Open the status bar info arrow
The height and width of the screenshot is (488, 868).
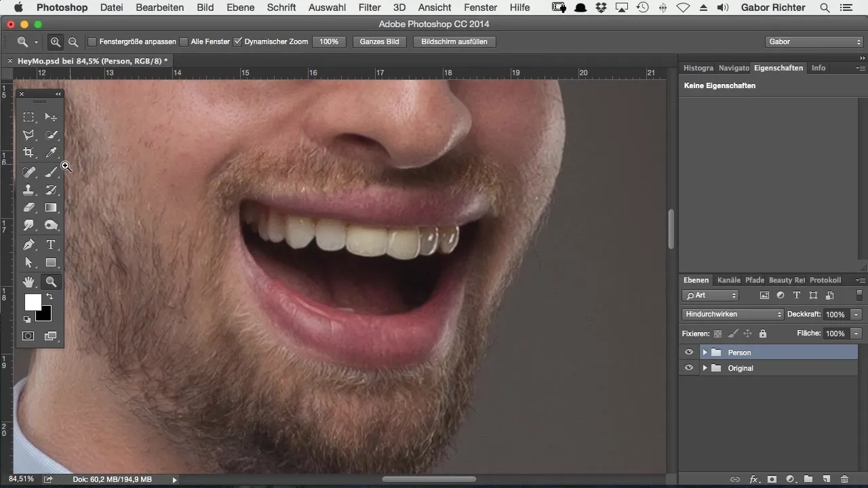tap(174, 480)
